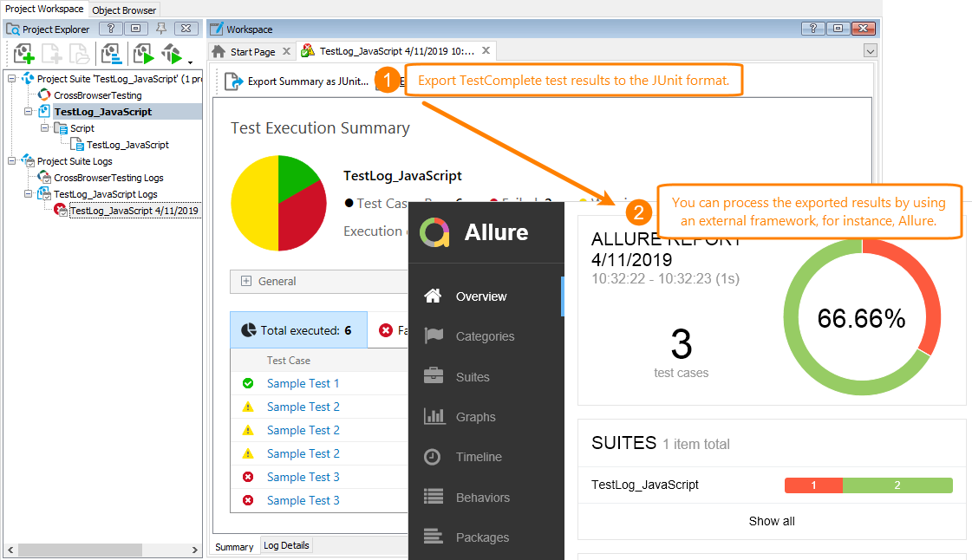Click the red segment of the TestLog_JavaScript progress bar
The width and height of the screenshot is (972, 560).
click(x=812, y=485)
